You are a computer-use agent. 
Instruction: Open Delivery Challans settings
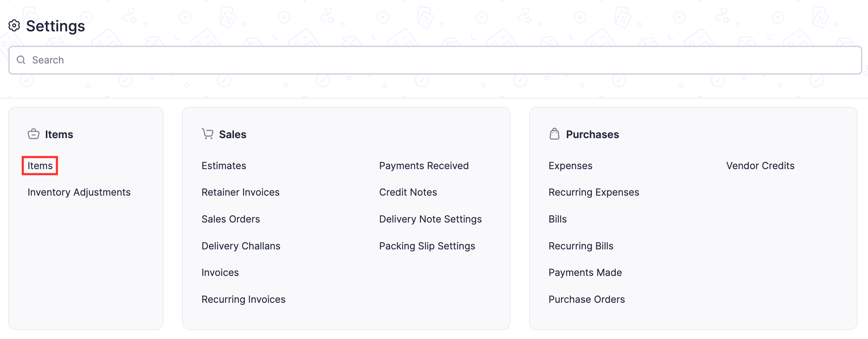[x=241, y=246]
